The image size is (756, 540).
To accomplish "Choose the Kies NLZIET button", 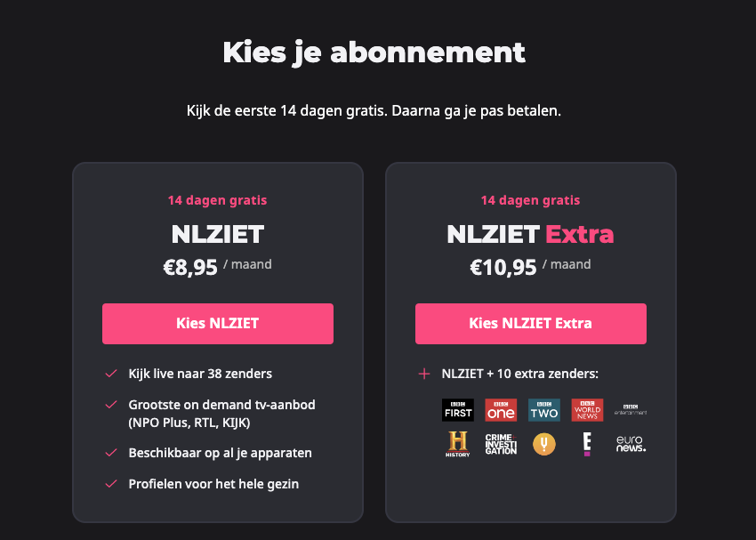I will click(217, 324).
